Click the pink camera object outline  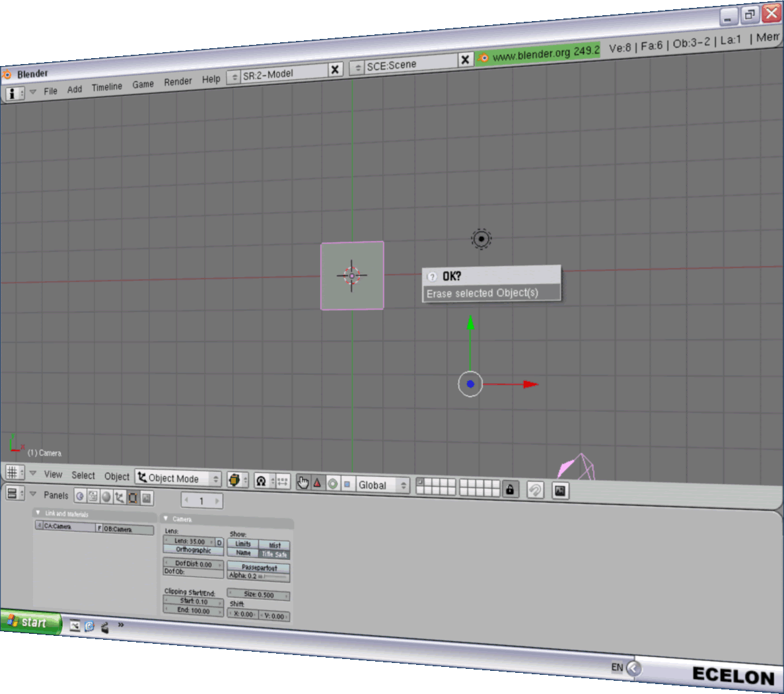point(577,466)
